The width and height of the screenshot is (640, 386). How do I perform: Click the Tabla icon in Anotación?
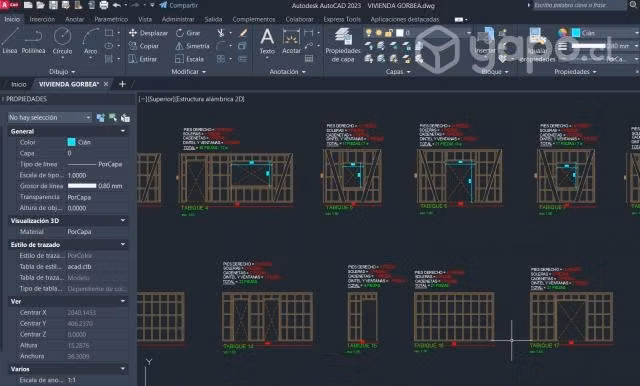(309, 59)
